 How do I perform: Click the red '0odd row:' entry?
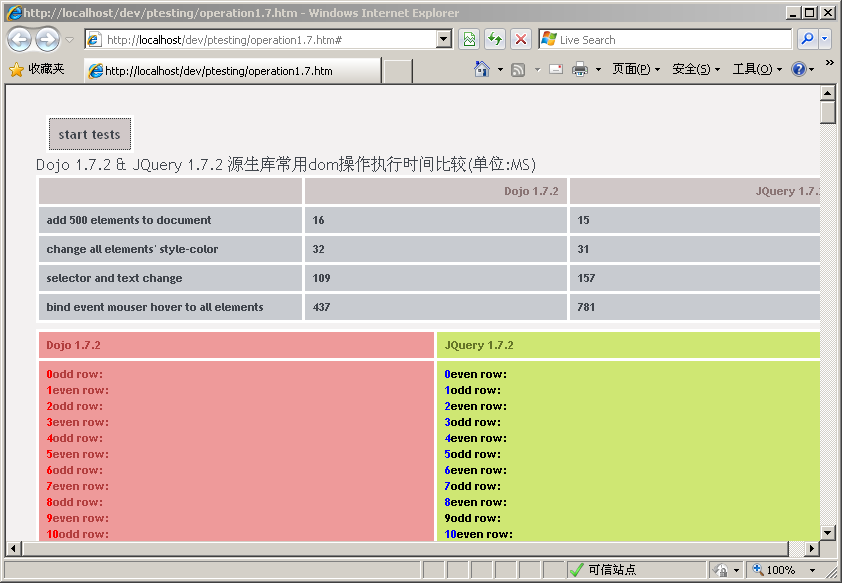74,374
